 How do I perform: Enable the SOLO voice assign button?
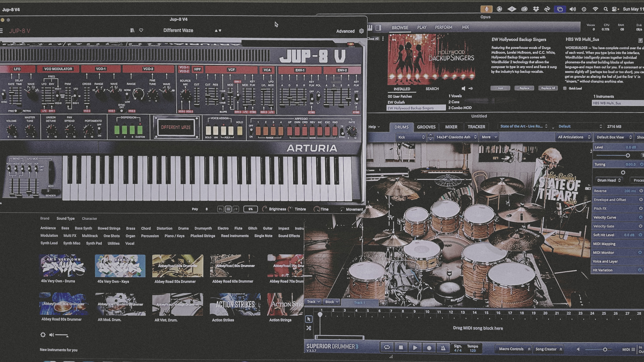click(x=208, y=130)
